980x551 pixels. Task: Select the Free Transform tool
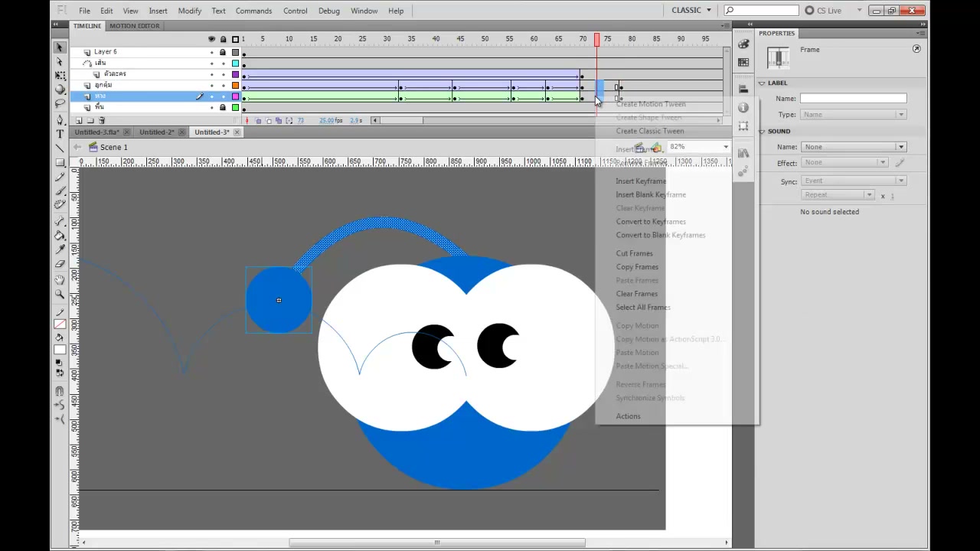pyautogui.click(x=60, y=76)
